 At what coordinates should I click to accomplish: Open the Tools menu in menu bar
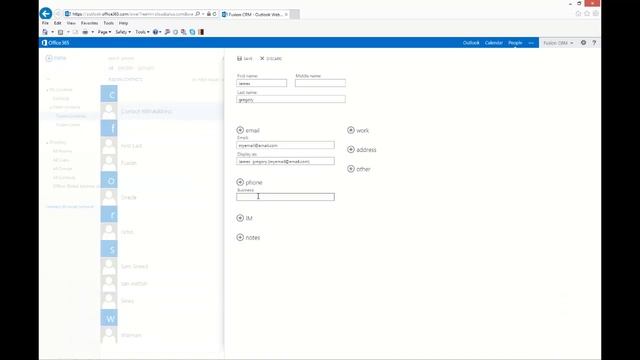[109, 23]
